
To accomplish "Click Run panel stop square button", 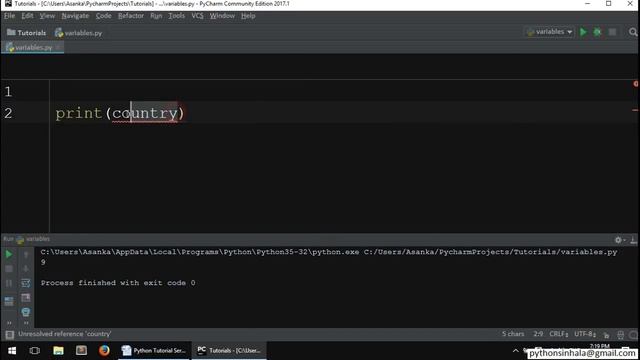I will 9,269.
